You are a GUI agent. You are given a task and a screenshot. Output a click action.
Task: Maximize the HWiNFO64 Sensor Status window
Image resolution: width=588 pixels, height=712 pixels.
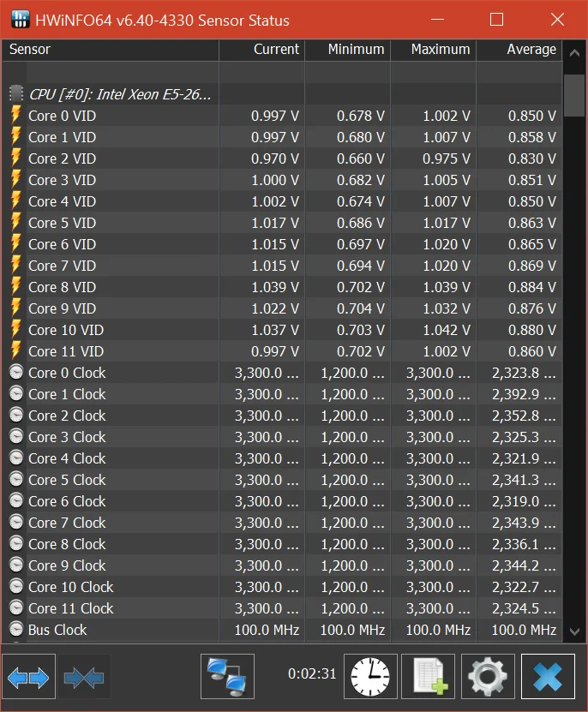tap(496, 20)
